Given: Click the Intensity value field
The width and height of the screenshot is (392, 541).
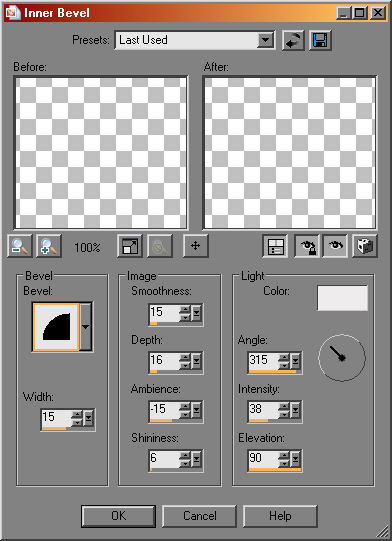Looking at the screenshot, I should (x=264, y=410).
